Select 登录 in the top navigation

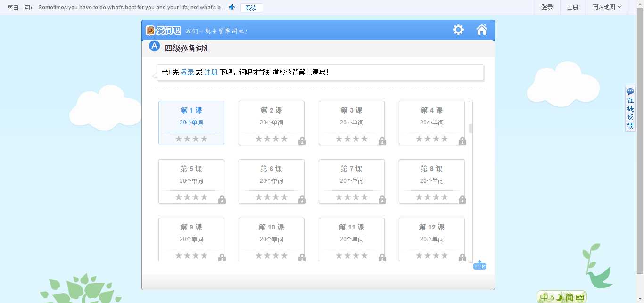pyautogui.click(x=547, y=7)
